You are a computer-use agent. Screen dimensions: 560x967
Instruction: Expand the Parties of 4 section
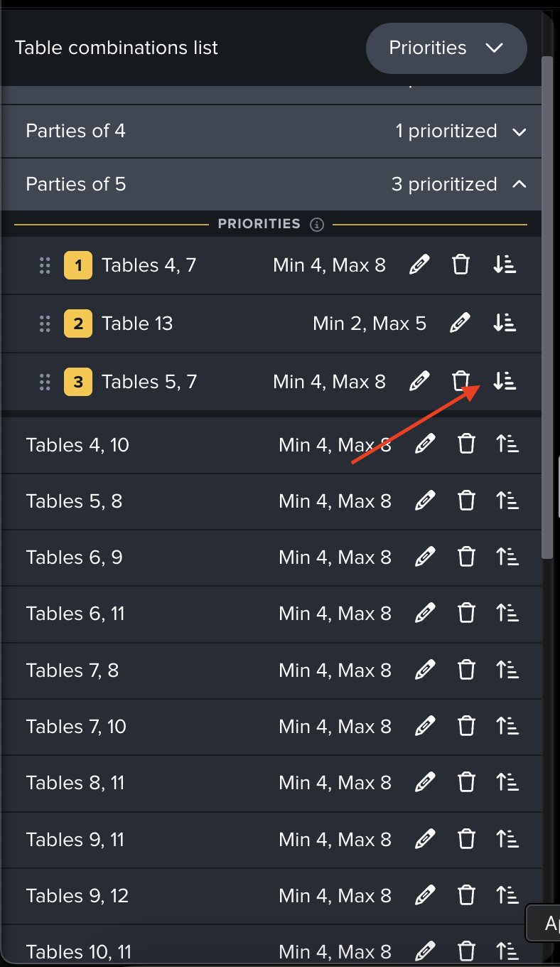click(519, 132)
